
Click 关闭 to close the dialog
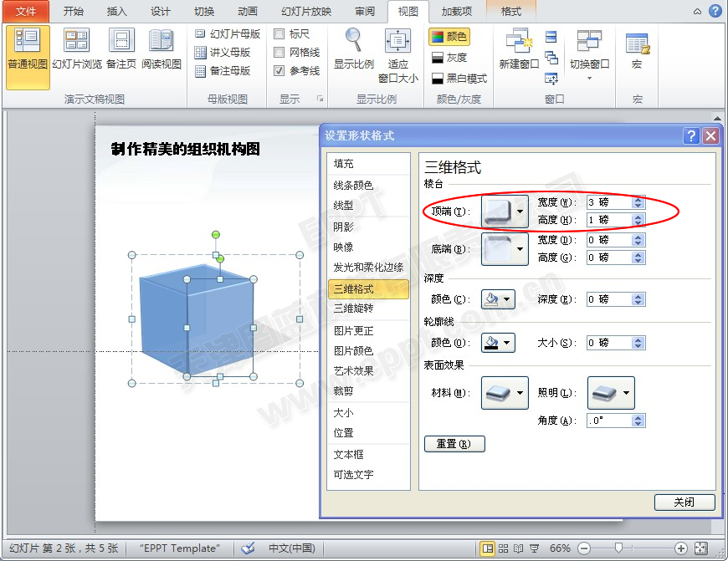point(684,502)
